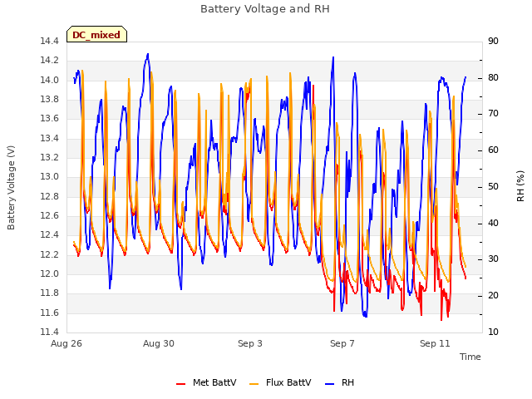Click the 10 RH axis tick label
The height and width of the screenshot is (399, 532).
[x=493, y=332]
